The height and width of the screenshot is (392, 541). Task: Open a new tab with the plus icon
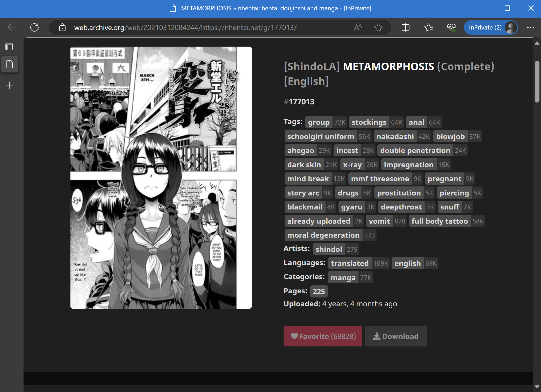tap(9, 85)
